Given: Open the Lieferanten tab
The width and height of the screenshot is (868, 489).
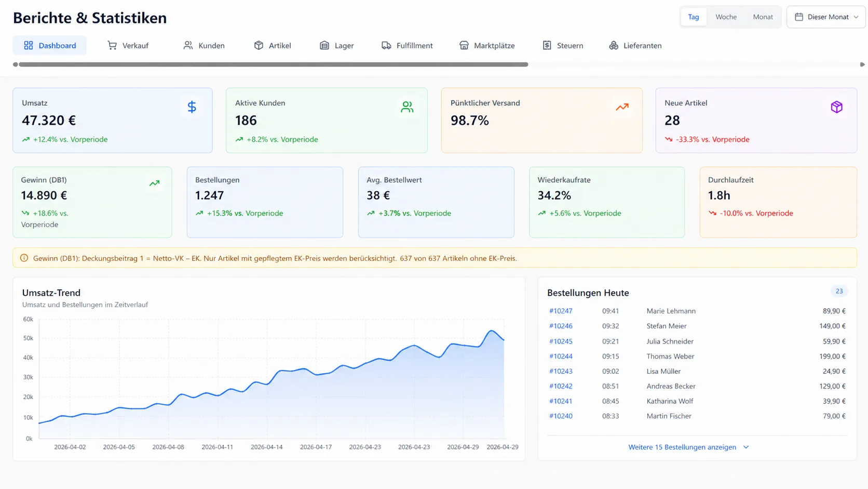Looking at the screenshot, I should (635, 46).
